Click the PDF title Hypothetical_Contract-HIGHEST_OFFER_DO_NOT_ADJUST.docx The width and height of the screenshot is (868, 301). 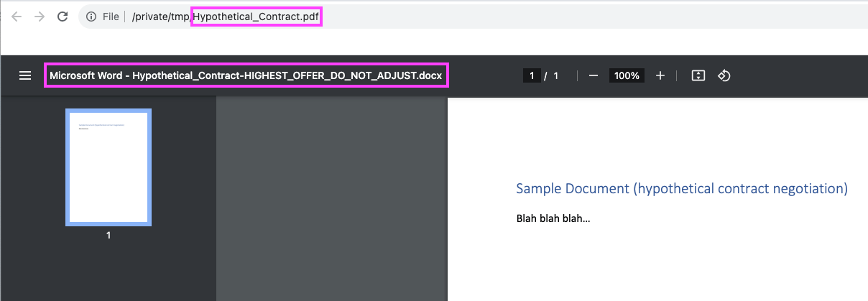246,75
